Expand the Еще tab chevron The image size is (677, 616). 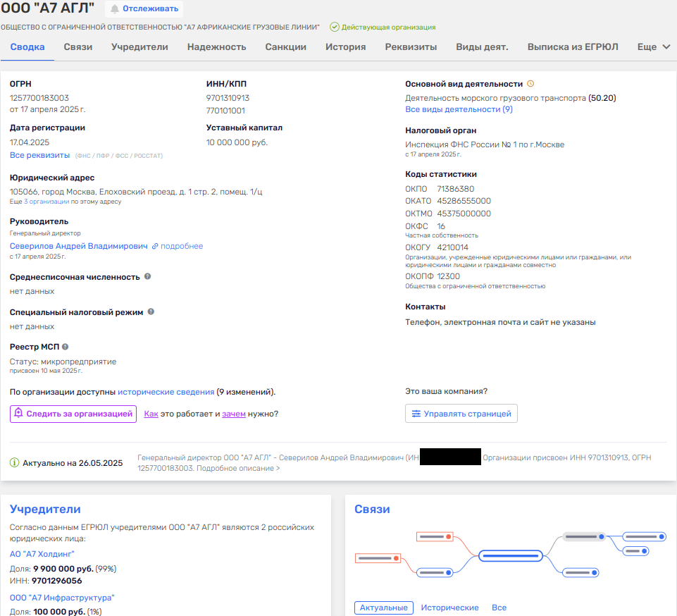tap(666, 47)
